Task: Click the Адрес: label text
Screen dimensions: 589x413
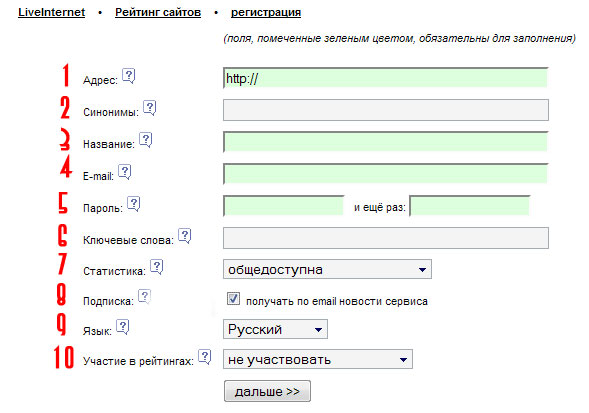Action: [100, 80]
